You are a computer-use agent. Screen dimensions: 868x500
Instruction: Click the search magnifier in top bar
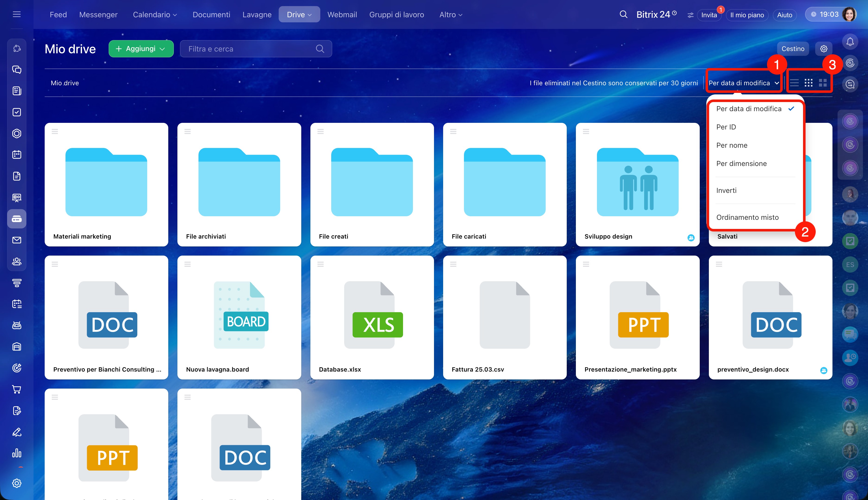pyautogui.click(x=623, y=15)
